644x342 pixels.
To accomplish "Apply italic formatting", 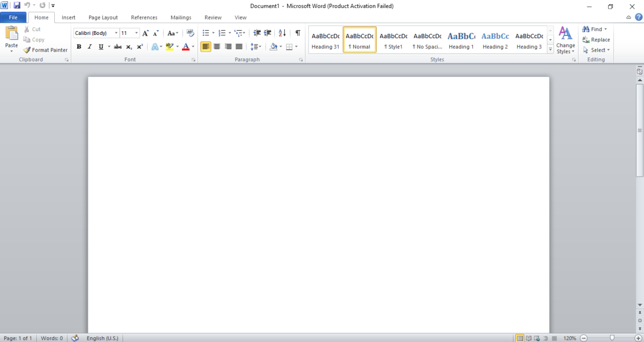I will (x=89, y=47).
